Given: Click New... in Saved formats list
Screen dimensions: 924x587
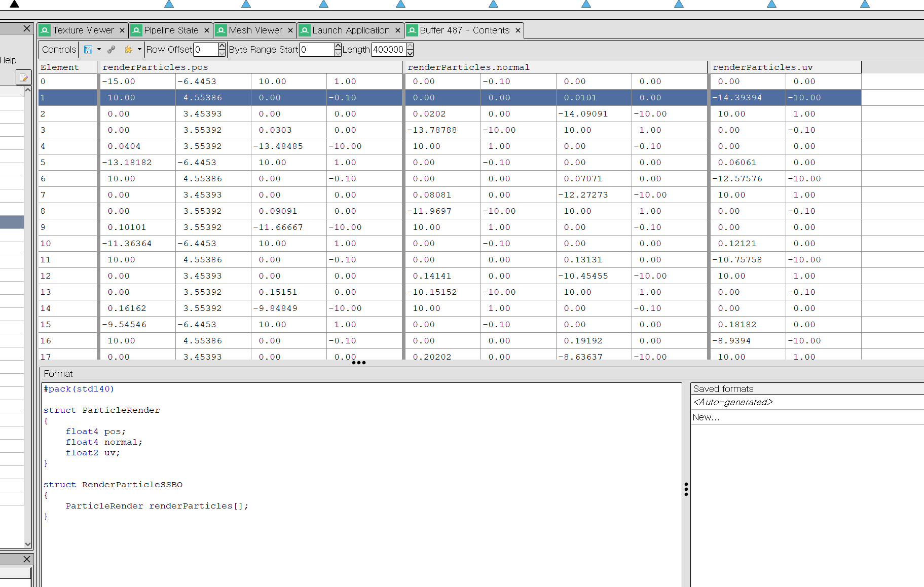Looking at the screenshot, I should pos(706,417).
